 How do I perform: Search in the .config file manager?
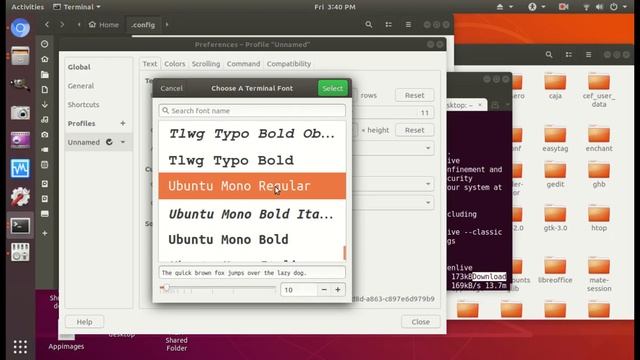[x=369, y=24]
